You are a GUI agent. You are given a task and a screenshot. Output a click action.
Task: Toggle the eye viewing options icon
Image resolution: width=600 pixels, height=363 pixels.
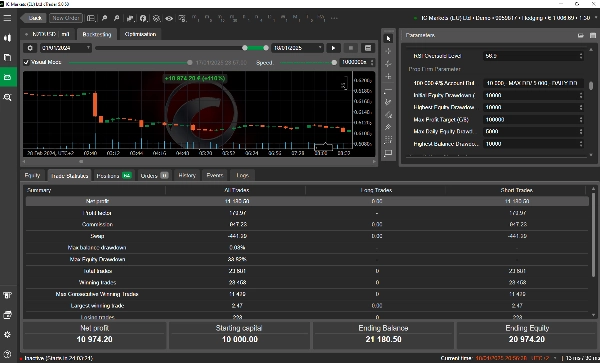click(x=169, y=18)
